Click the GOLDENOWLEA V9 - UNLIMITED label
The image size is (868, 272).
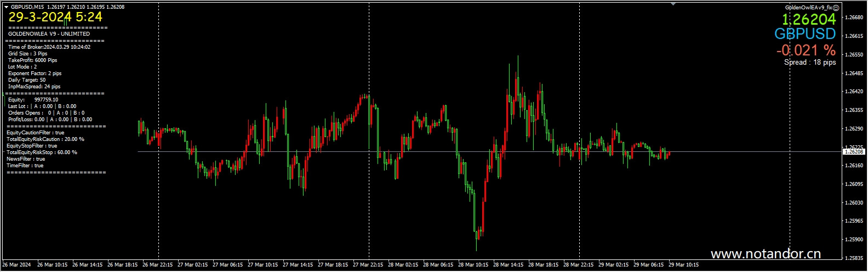[49, 34]
